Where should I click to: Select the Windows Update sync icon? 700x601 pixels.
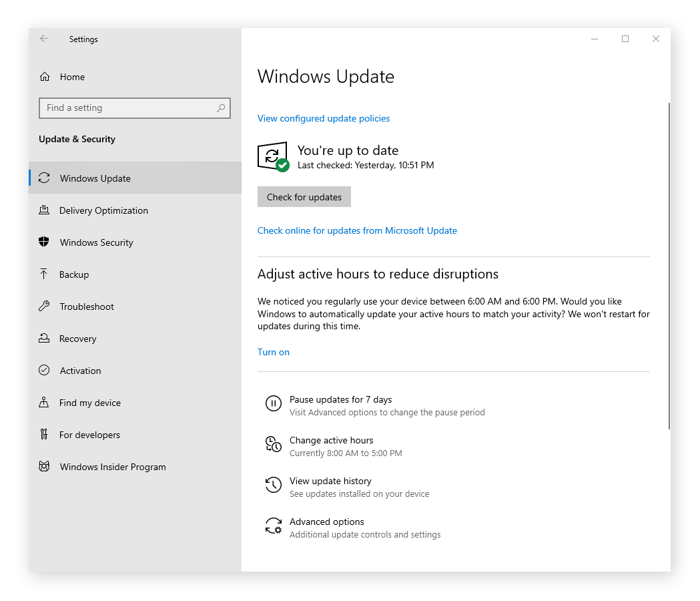click(x=44, y=178)
